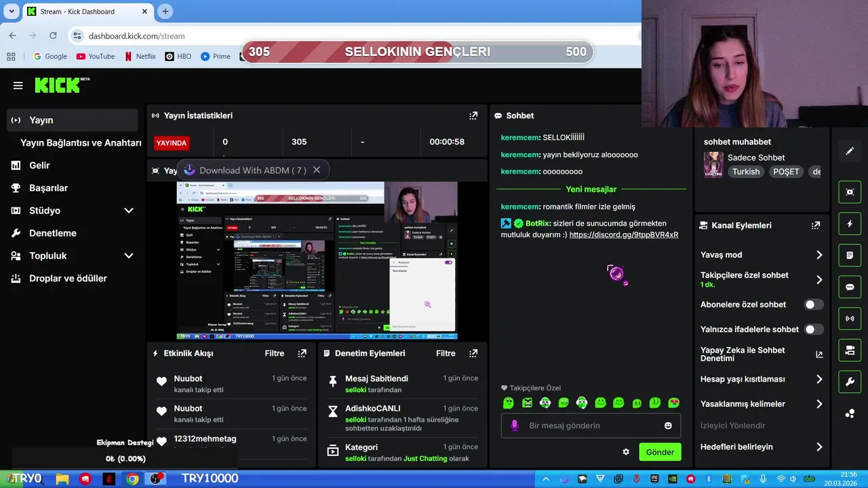The image size is (868, 488).
Task: Open Hesap yaşı kısıtlaması options
Action: click(762, 379)
